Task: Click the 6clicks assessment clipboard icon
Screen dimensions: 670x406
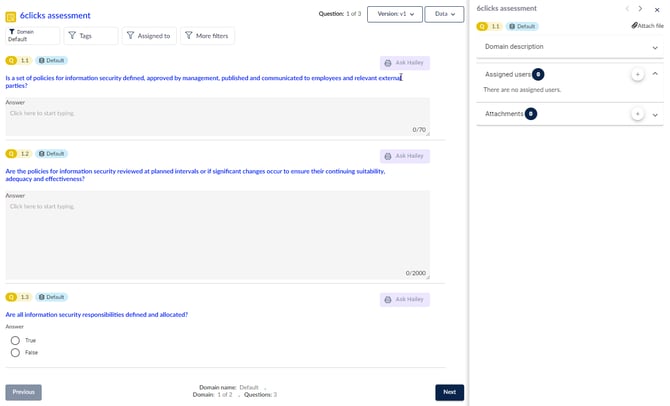Action: click(x=10, y=16)
